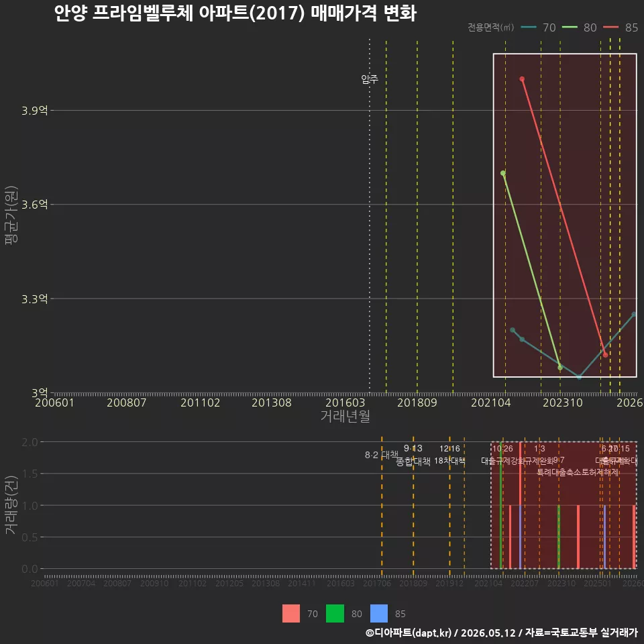Click the 거래량(건) axis title

11,505
